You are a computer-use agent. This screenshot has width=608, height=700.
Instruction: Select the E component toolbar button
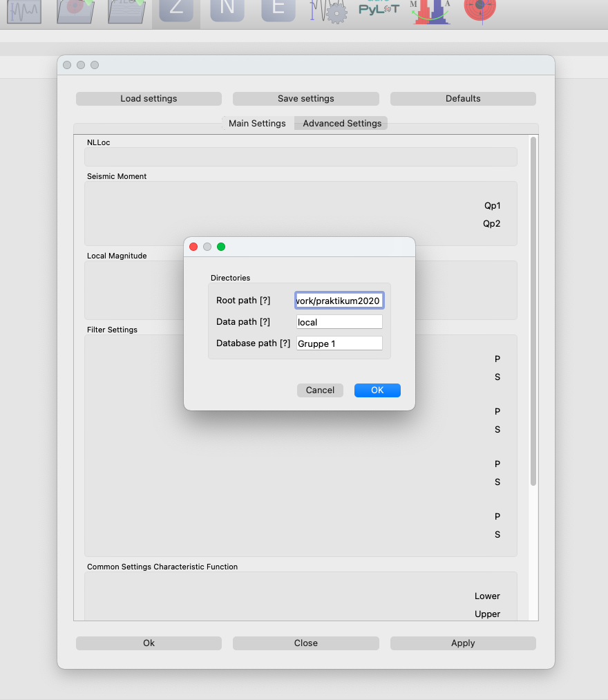(x=278, y=10)
